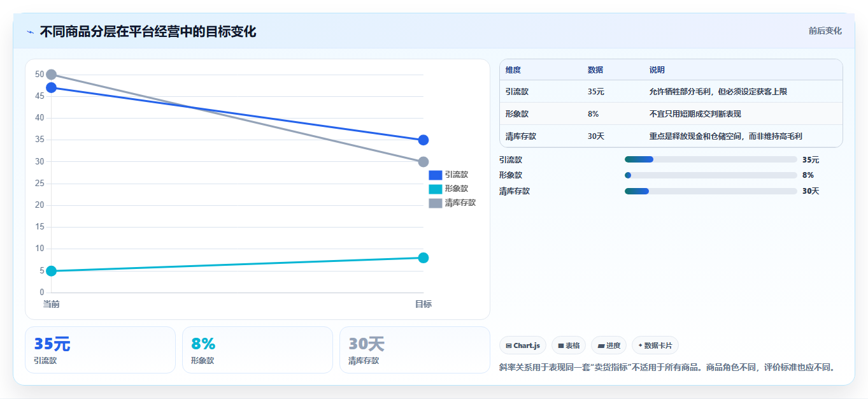Toggle the 清库存款 legend color box
868x399 pixels.
(435, 203)
